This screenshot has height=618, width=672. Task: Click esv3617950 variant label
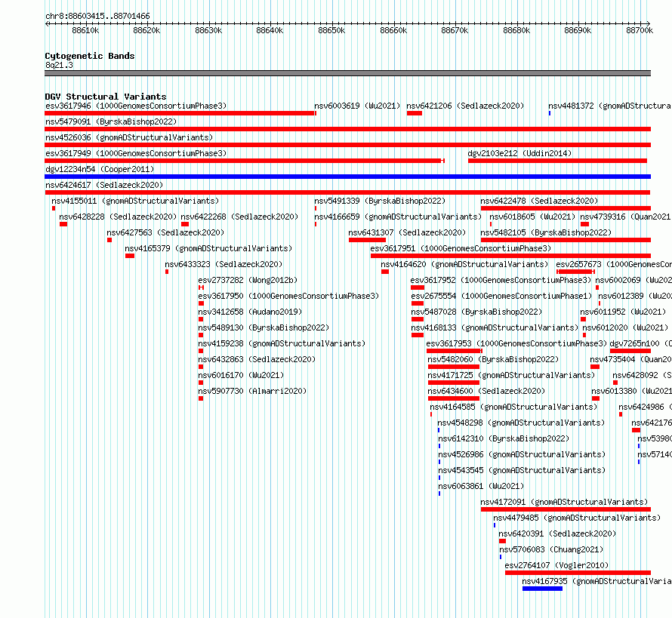tap(288, 296)
